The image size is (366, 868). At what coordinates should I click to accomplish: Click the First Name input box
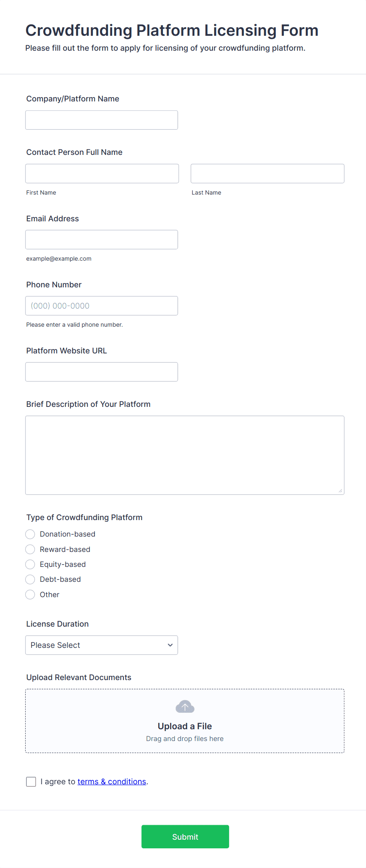click(x=102, y=173)
